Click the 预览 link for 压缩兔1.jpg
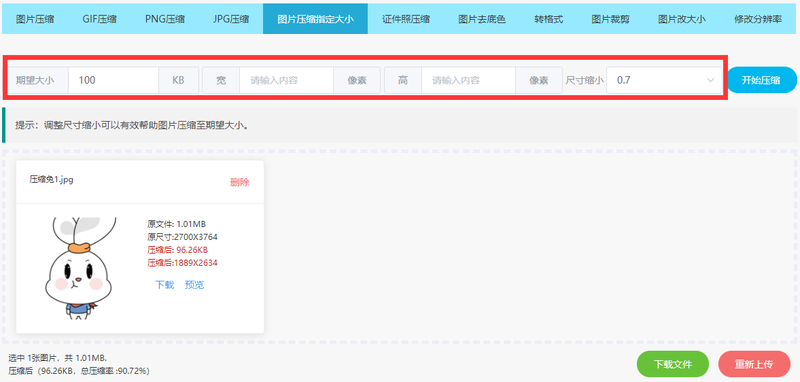The height and width of the screenshot is (382, 800). point(194,285)
